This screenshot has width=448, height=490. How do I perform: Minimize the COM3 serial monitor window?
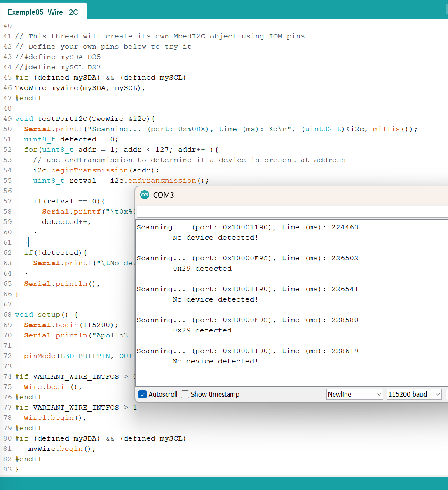click(x=424, y=195)
